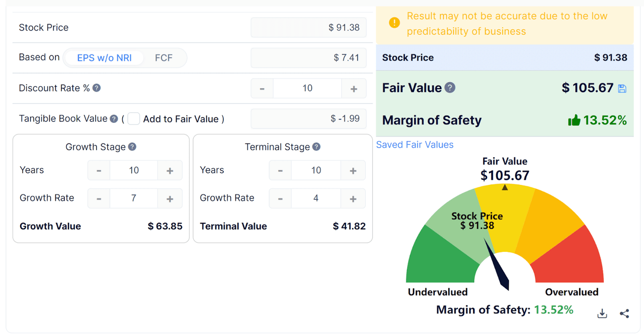The height and width of the screenshot is (336, 644).
Task: Save the Fair Value result
Action: (x=623, y=88)
